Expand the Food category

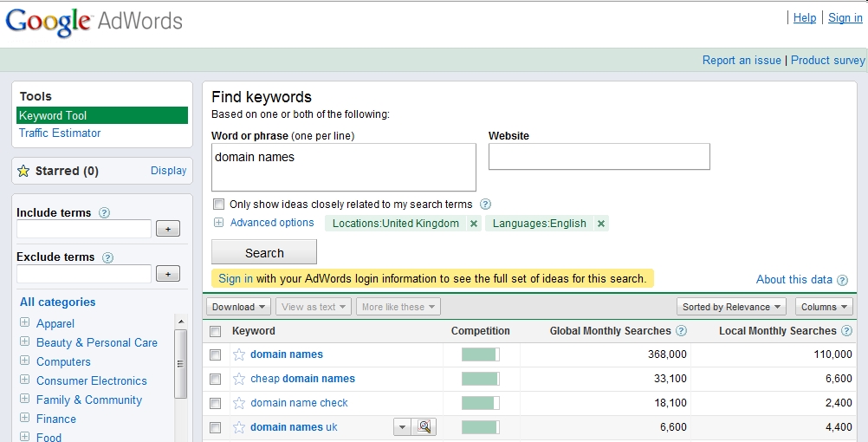(x=24, y=437)
